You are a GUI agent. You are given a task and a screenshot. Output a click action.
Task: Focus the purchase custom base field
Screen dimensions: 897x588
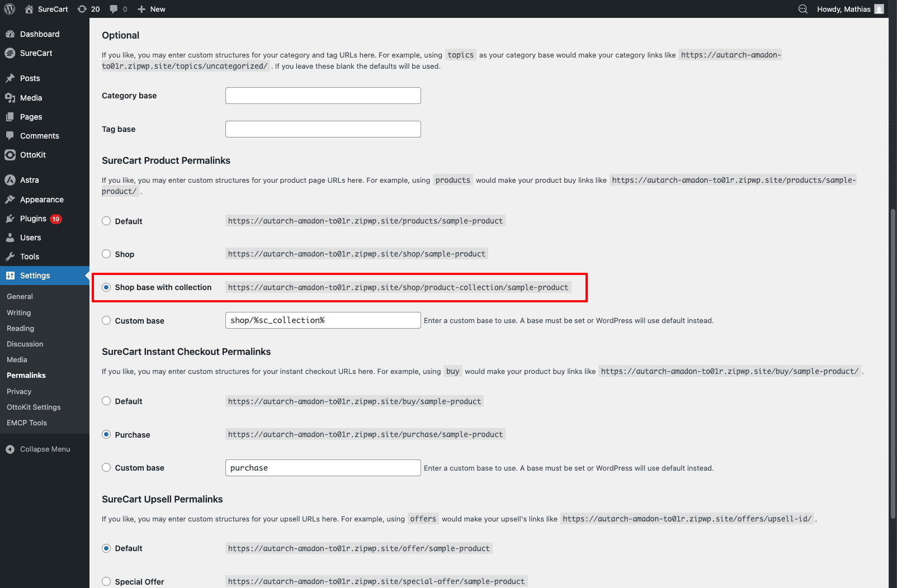[x=323, y=468]
